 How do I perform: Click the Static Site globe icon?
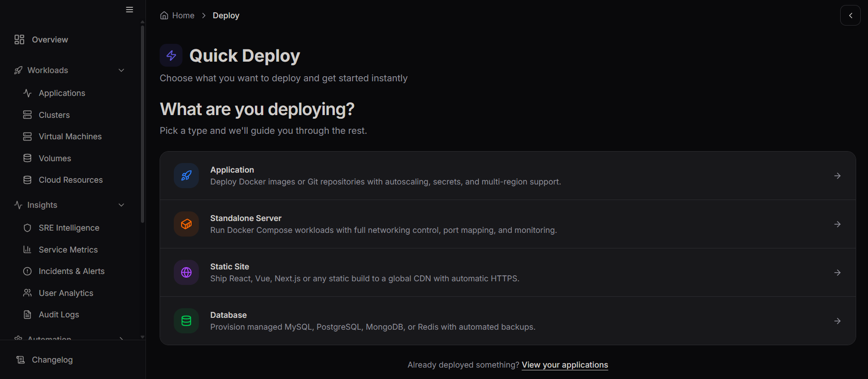tap(186, 273)
